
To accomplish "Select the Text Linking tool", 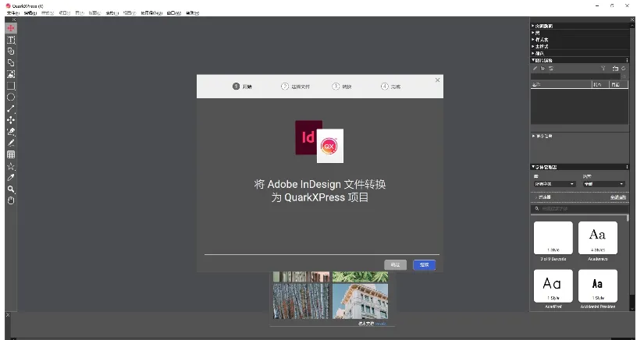I will 11,51.
